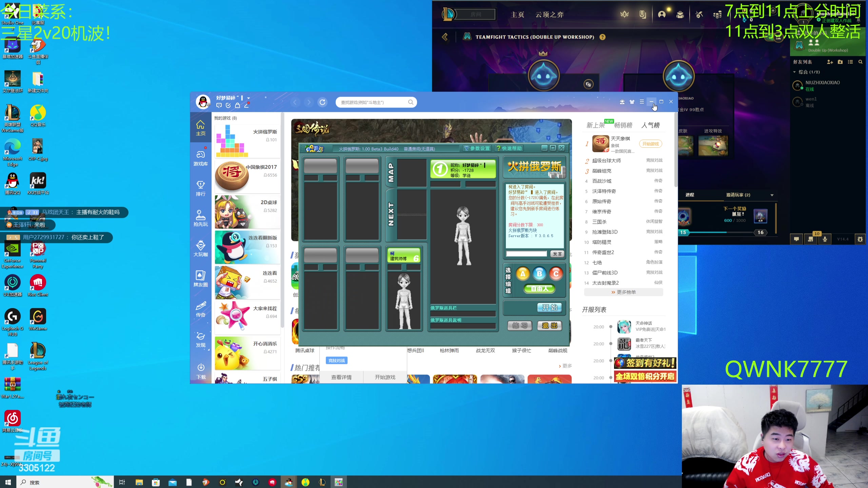Switch to 畅销榜 tab
The image size is (868, 488).
(x=623, y=125)
